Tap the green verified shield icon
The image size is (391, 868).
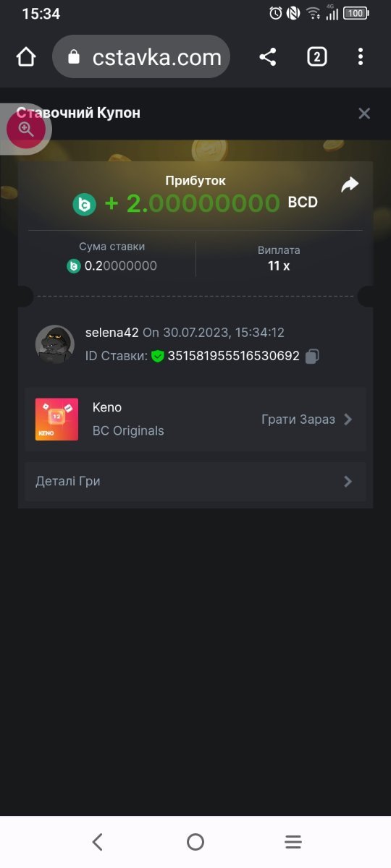(158, 356)
